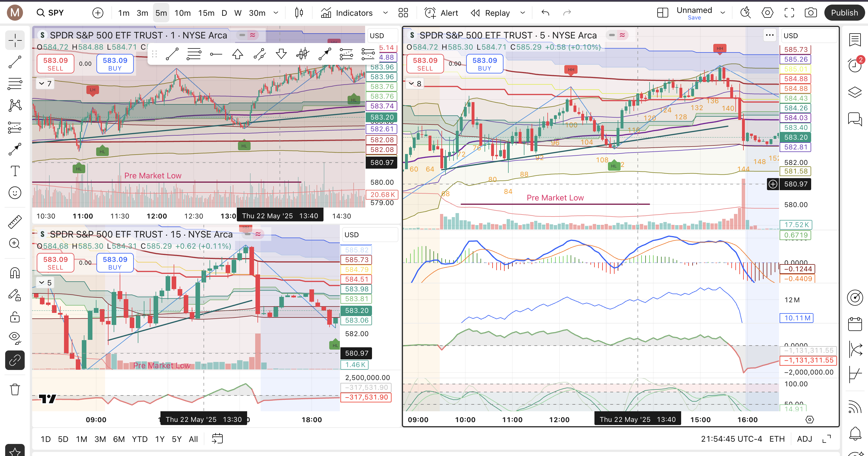Activate the zoom in tool
The height and width of the screenshot is (456, 868).
tap(15, 243)
